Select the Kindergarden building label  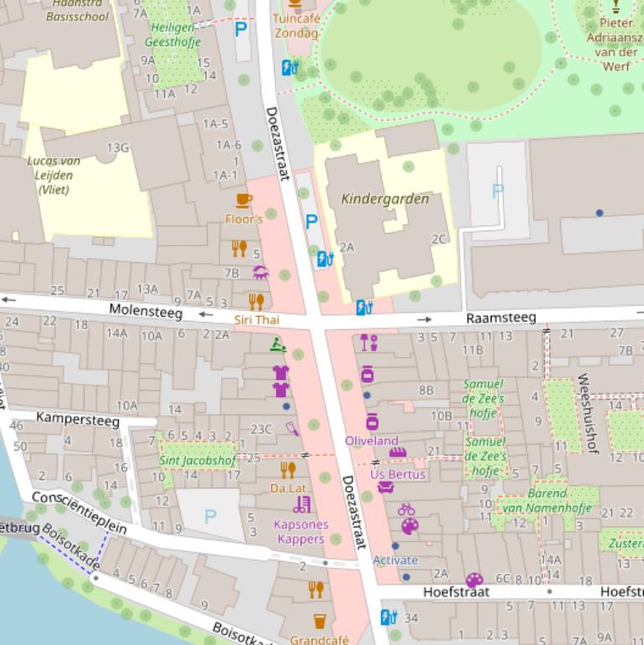click(x=384, y=199)
